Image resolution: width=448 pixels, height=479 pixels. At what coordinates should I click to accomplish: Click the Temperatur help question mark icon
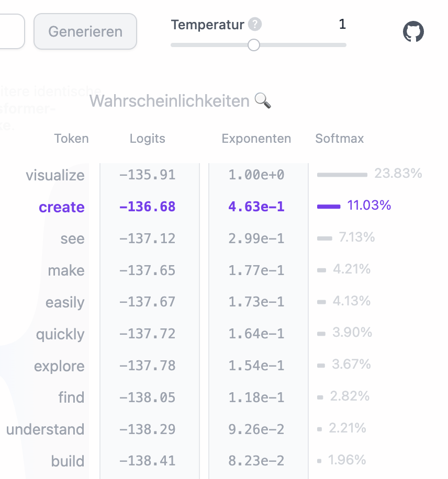pyautogui.click(x=255, y=24)
